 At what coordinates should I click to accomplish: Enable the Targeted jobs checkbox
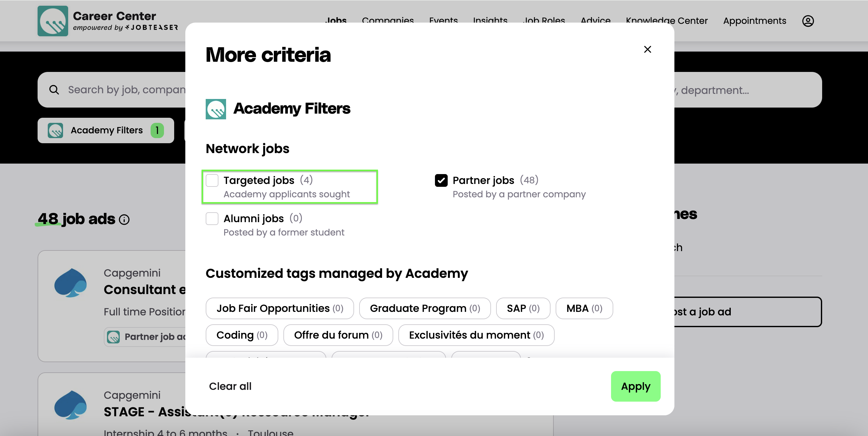click(x=212, y=180)
